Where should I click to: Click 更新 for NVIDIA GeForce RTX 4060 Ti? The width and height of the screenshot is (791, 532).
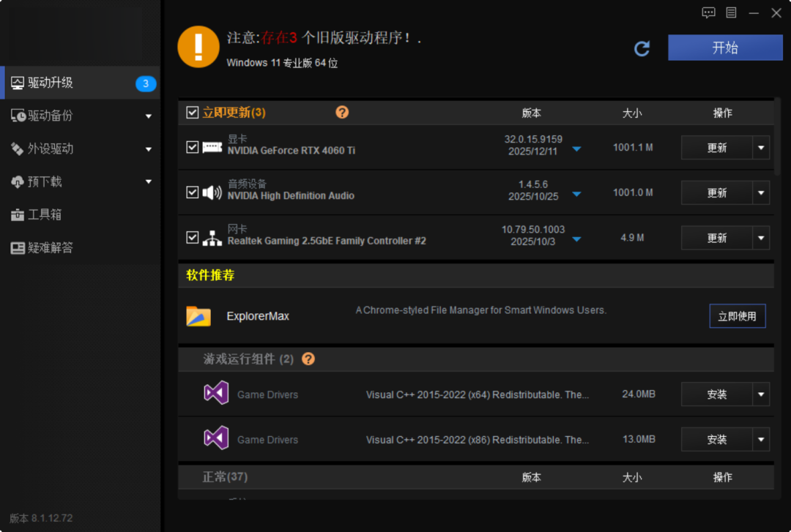click(x=717, y=147)
